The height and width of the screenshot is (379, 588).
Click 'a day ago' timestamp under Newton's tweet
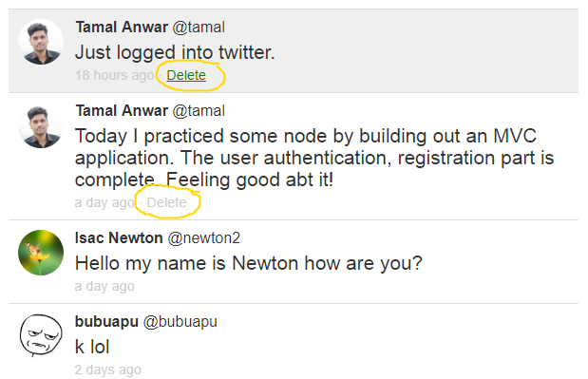tap(104, 286)
